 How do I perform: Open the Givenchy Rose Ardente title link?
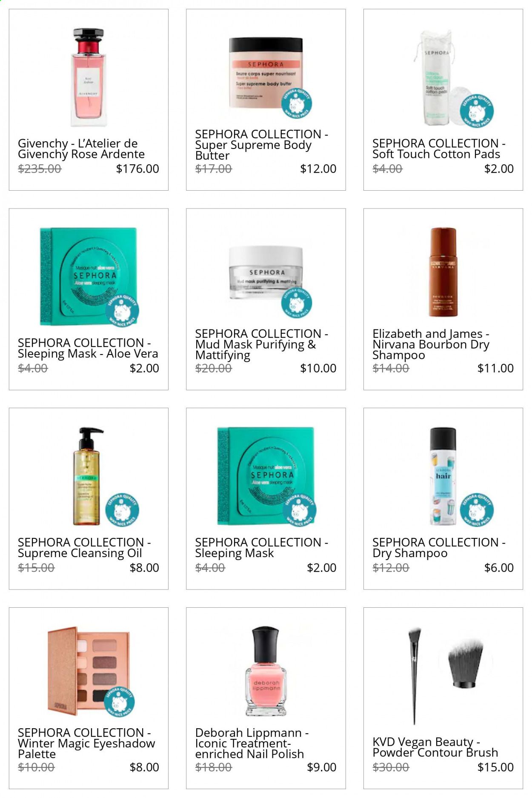[x=81, y=149]
